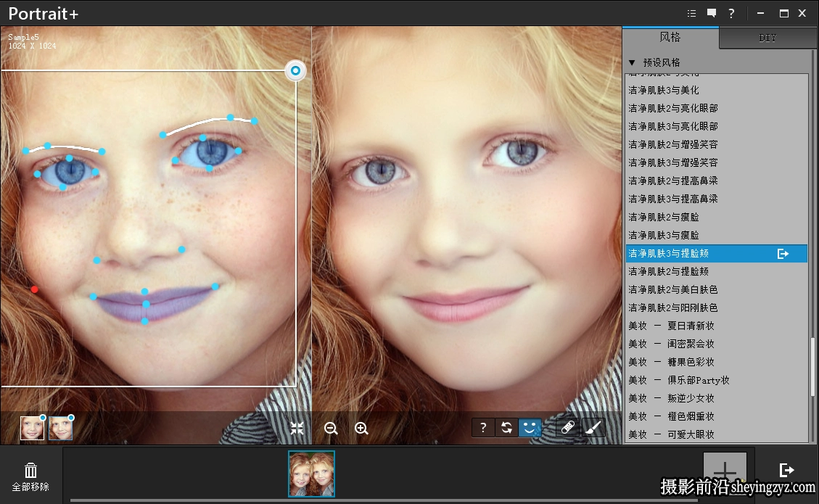Select the first face thumbnail
819x504 pixels.
[32, 428]
